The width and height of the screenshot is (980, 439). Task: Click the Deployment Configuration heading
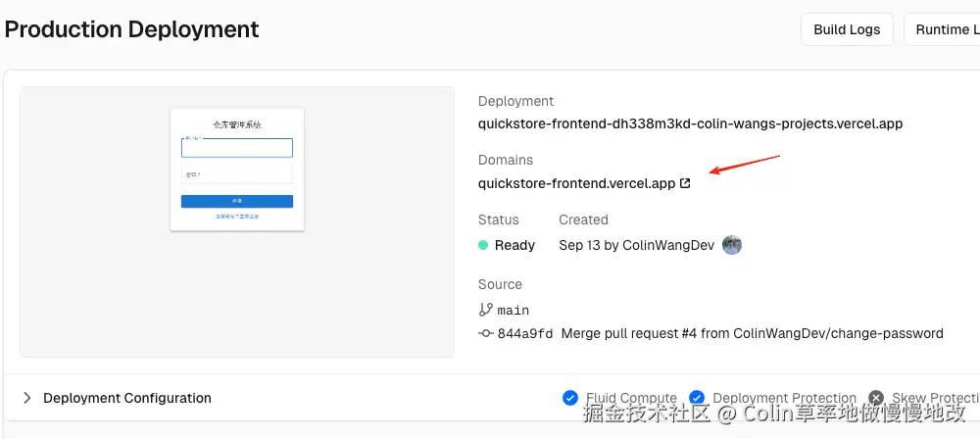(x=126, y=398)
